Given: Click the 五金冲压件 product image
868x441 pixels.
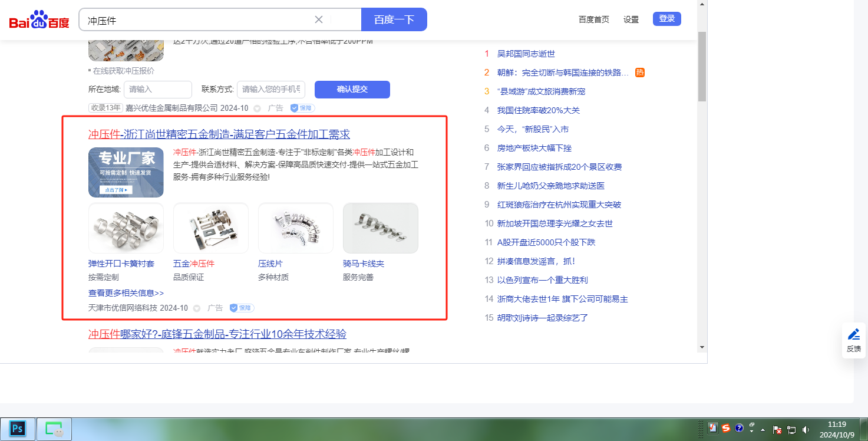Looking at the screenshot, I should [211, 228].
